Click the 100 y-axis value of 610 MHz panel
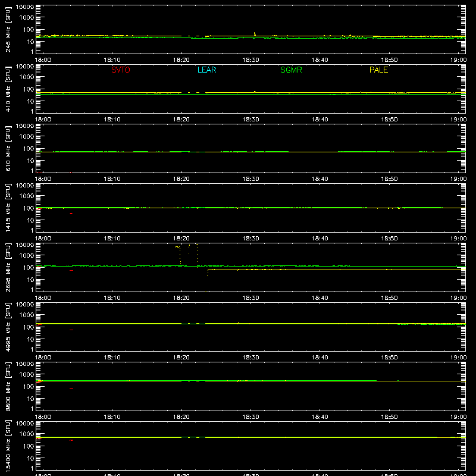The height and width of the screenshot is (476, 476). [29, 149]
